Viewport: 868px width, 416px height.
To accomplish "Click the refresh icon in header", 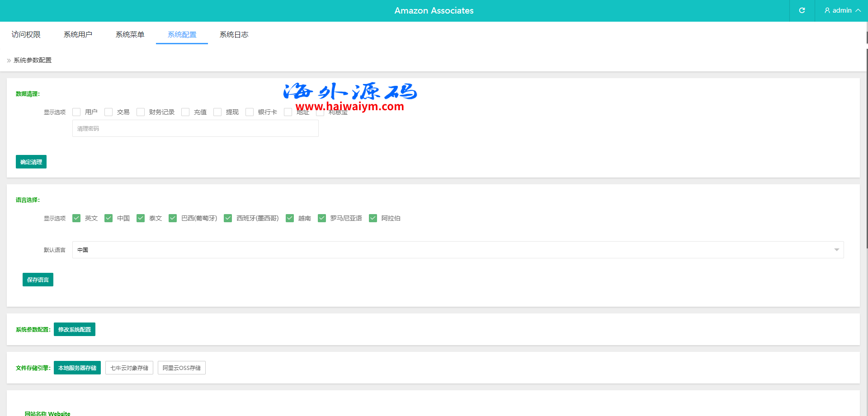I will 802,10.
